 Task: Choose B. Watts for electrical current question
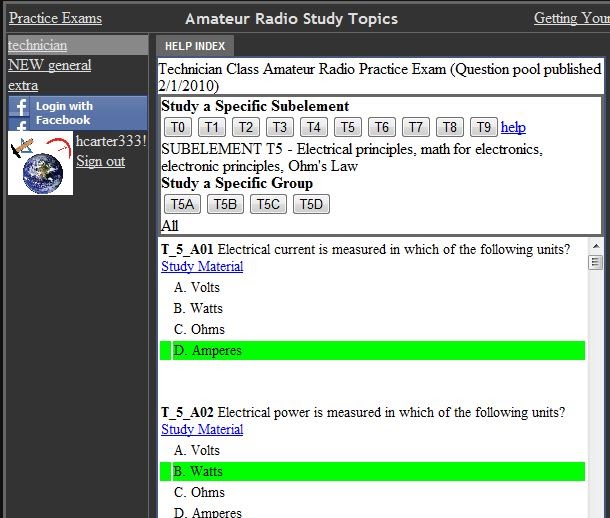point(198,308)
